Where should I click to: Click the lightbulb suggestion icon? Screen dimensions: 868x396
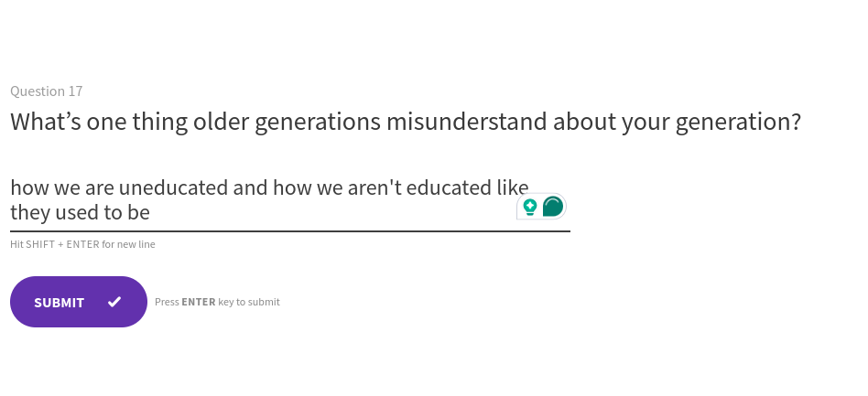[x=530, y=207]
